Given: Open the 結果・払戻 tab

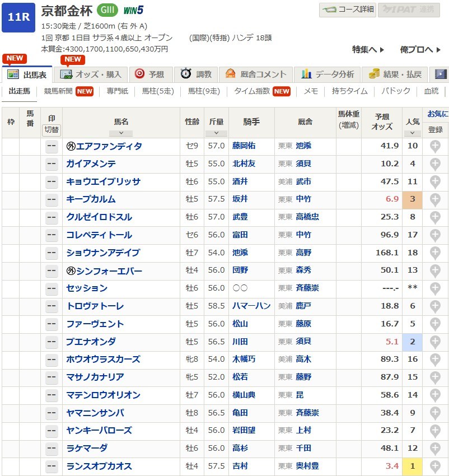Looking at the screenshot, I should (x=395, y=74).
